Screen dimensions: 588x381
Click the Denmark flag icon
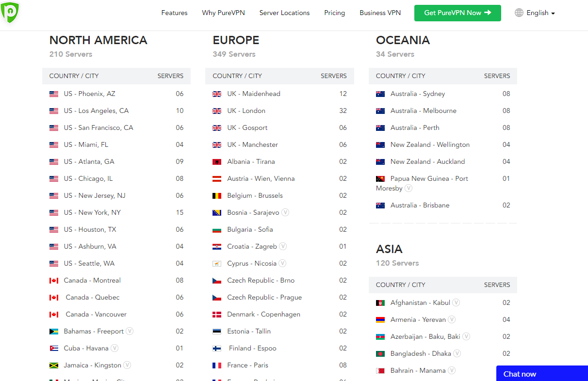click(x=217, y=315)
